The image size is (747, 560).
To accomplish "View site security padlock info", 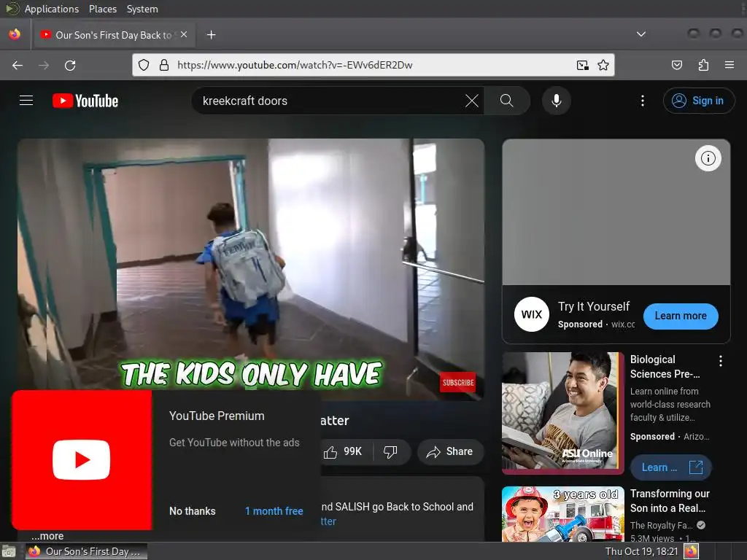I will click(x=164, y=65).
